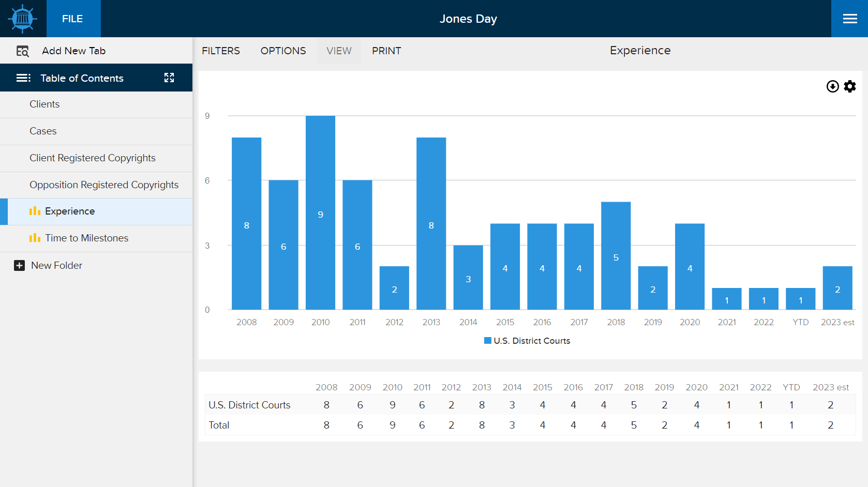This screenshot has height=487, width=868.
Task: Click the Table of Contents list icon
Action: coord(23,78)
